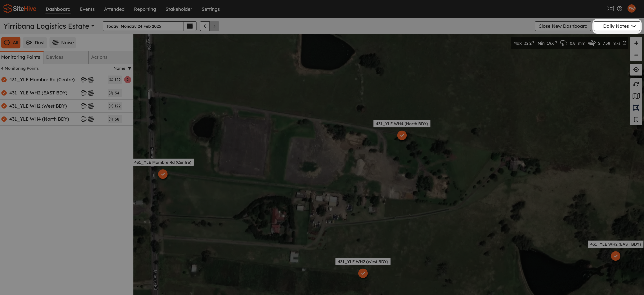Click photo count 58 on WH4 (North BDY) row
The height and width of the screenshot is (295, 644).
(115, 119)
